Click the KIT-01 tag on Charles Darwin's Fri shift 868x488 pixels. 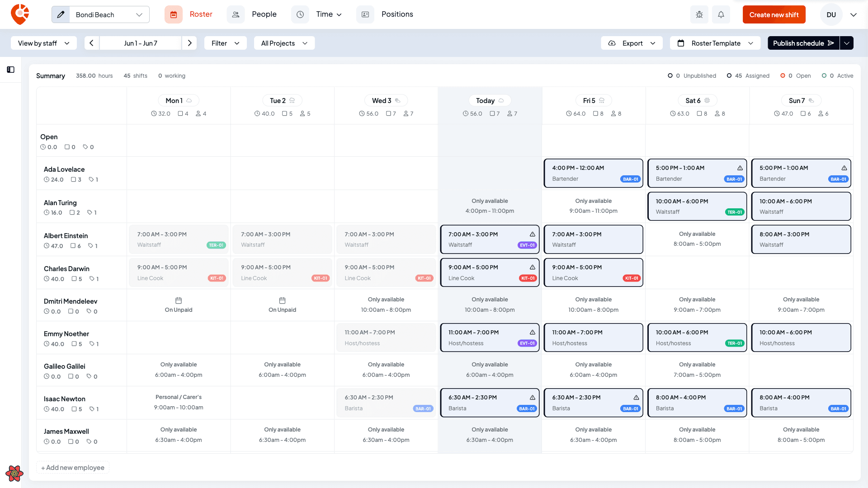[631, 278]
